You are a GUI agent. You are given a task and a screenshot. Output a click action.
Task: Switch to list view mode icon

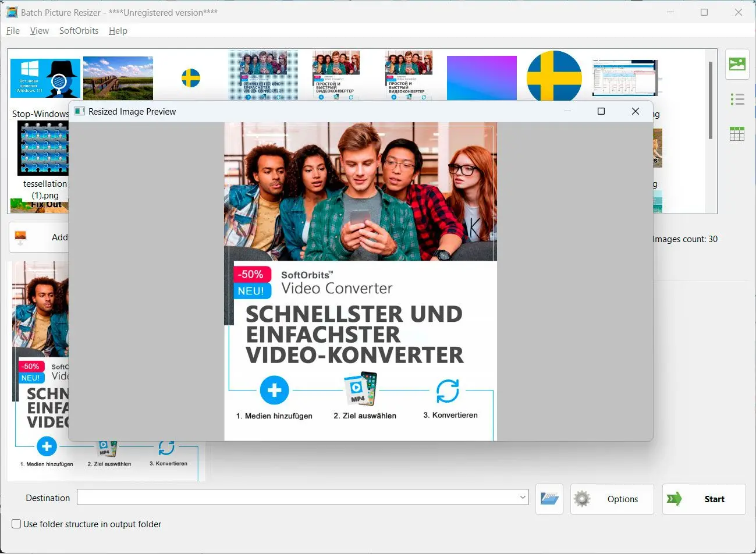click(x=737, y=100)
